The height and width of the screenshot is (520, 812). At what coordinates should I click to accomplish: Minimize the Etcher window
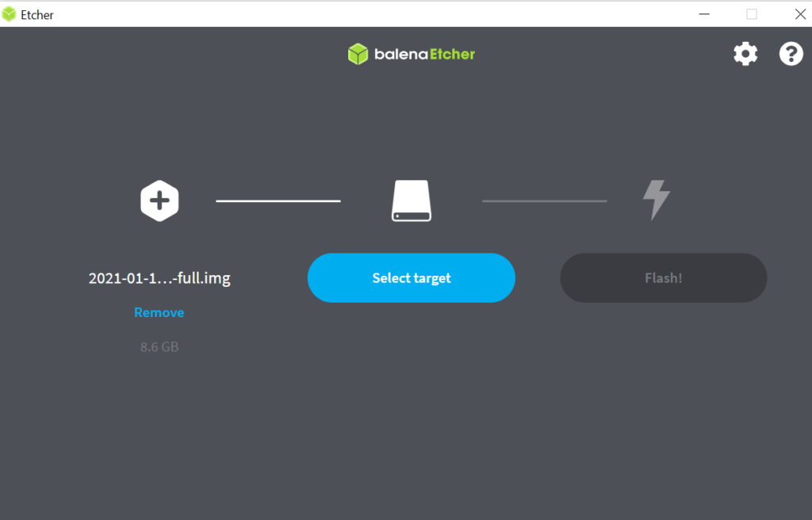(704, 14)
